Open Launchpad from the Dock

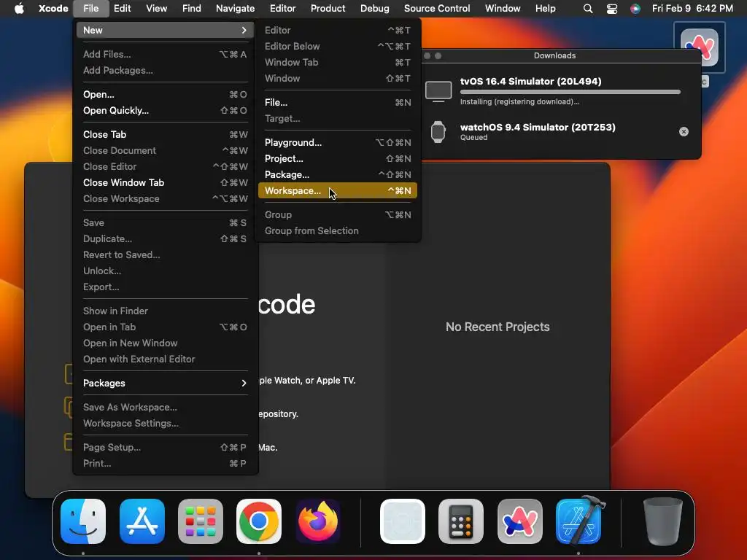201,521
